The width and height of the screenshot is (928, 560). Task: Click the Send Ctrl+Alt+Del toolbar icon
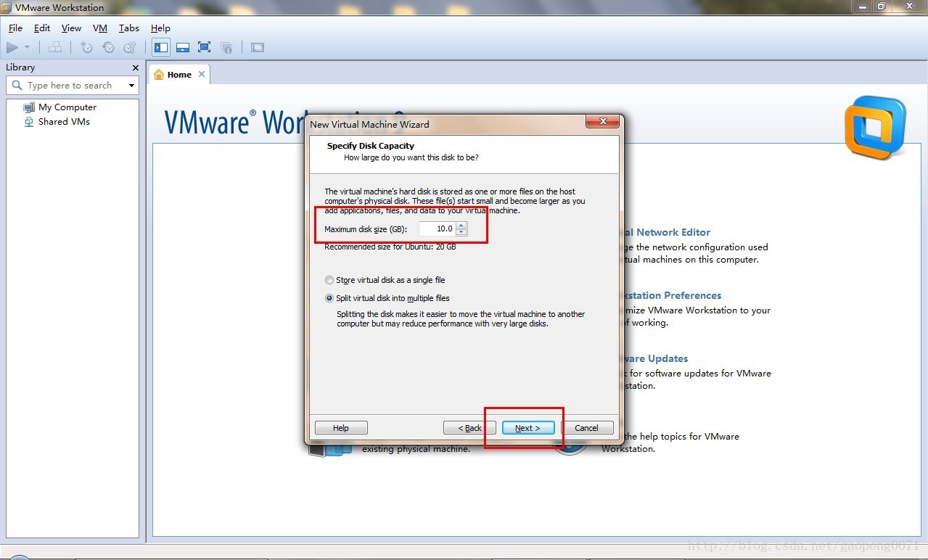pyautogui.click(x=55, y=47)
